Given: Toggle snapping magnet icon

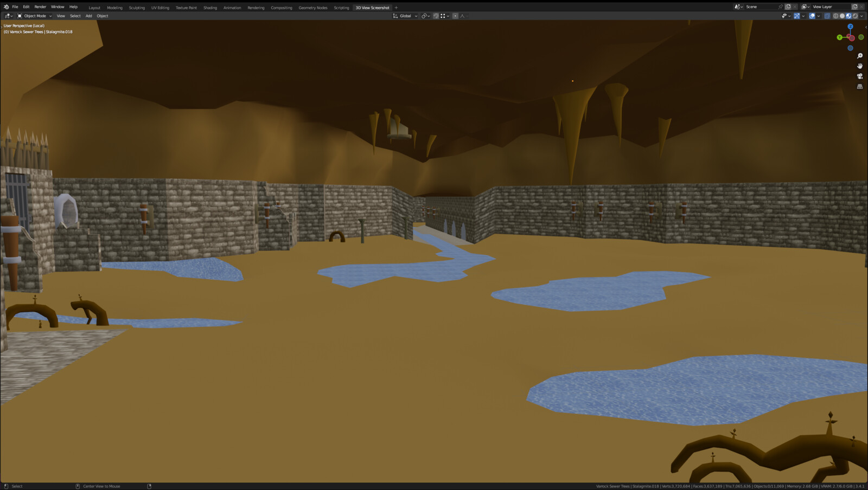Looking at the screenshot, I should 436,16.
